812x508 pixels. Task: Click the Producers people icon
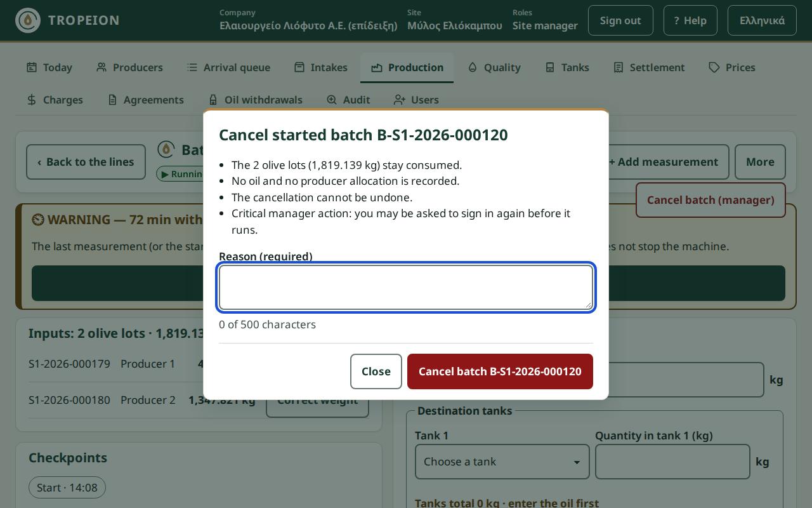tap(101, 67)
